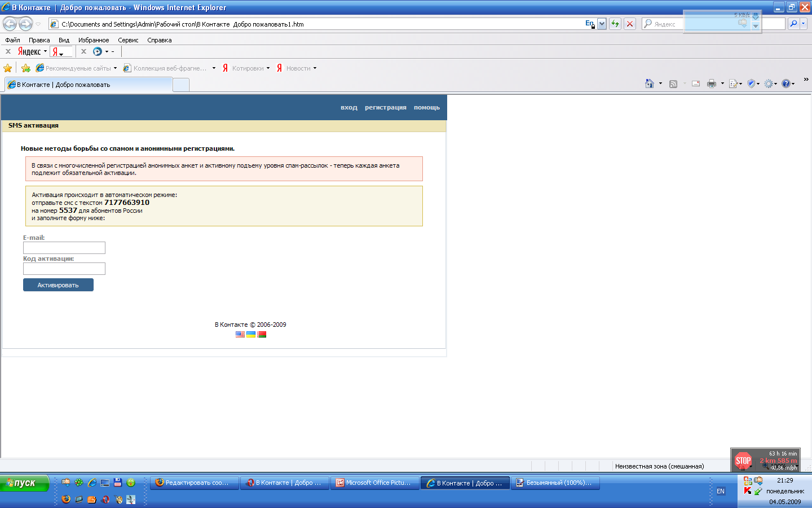Click the floppy disk quick launch icon
Screen dimensions: 812x508
tap(118, 483)
